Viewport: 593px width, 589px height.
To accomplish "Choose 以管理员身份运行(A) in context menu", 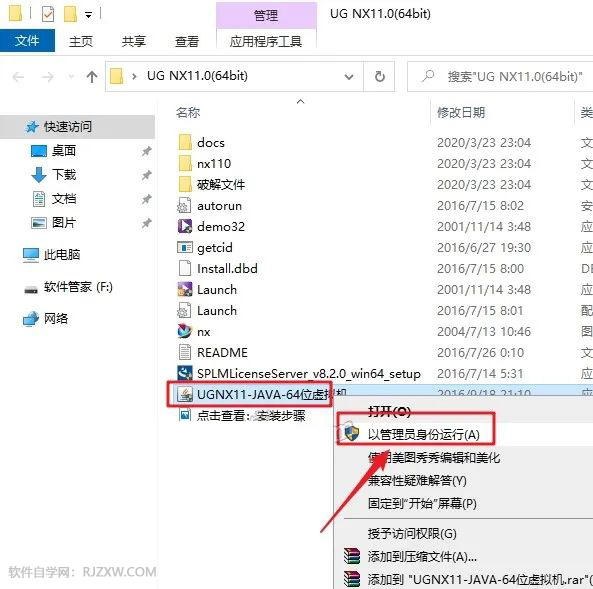I will click(x=424, y=434).
